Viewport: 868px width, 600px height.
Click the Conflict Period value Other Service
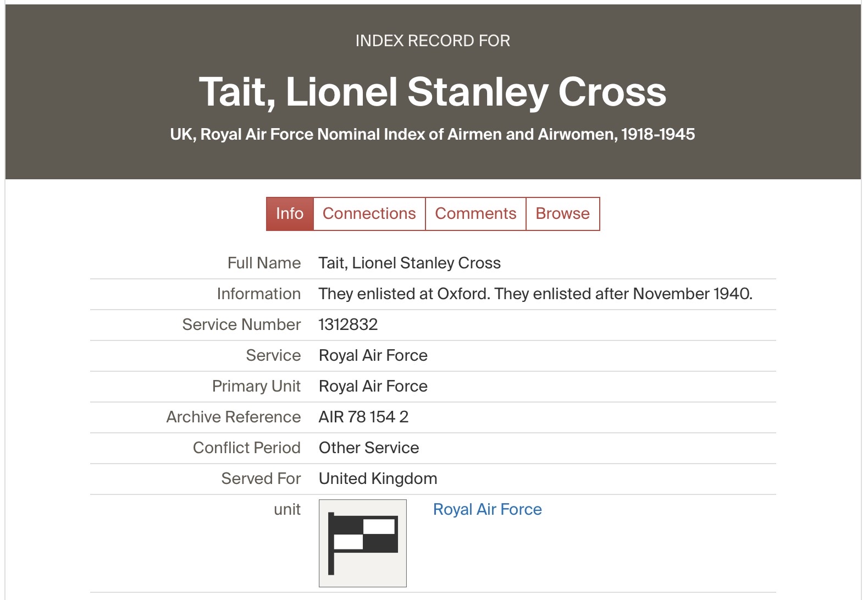pos(368,448)
